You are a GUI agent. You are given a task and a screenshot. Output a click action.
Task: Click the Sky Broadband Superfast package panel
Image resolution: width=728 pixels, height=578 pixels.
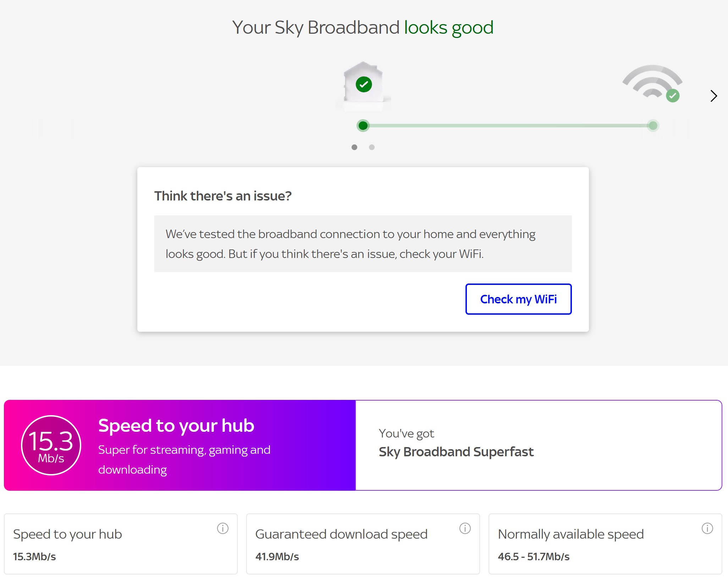pyautogui.click(x=539, y=445)
